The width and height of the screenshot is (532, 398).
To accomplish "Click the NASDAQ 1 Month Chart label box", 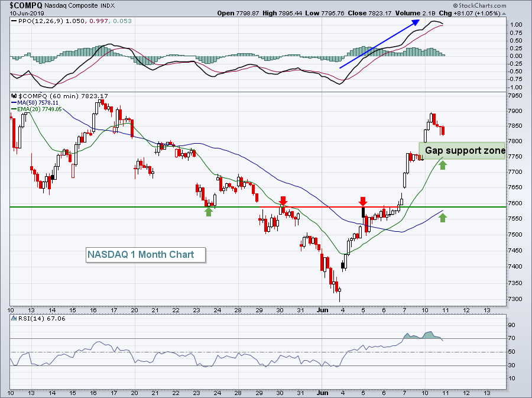I will (x=145, y=255).
